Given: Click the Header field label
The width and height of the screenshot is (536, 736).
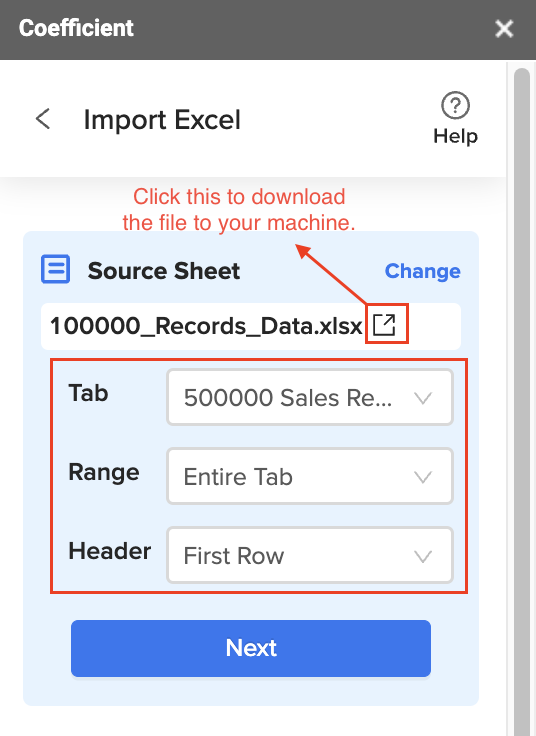Looking at the screenshot, I should point(109,551).
